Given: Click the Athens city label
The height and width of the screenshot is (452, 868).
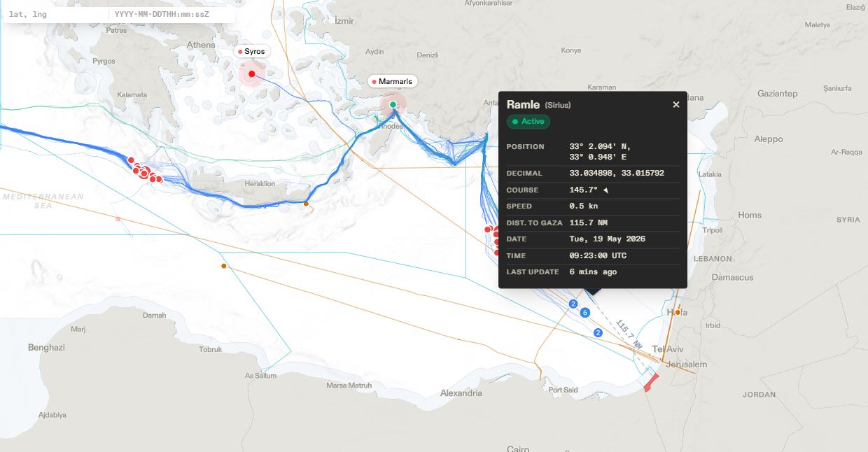Looking at the screenshot, I should tap(201, 45).
